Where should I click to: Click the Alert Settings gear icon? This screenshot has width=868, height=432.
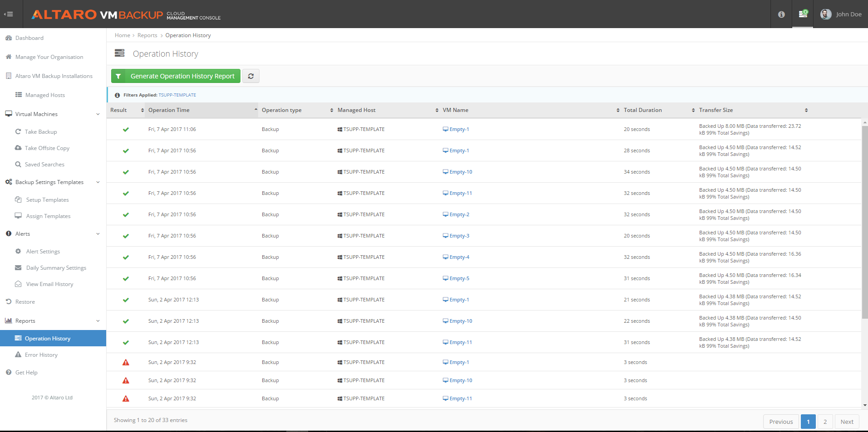tap(18, 251)
